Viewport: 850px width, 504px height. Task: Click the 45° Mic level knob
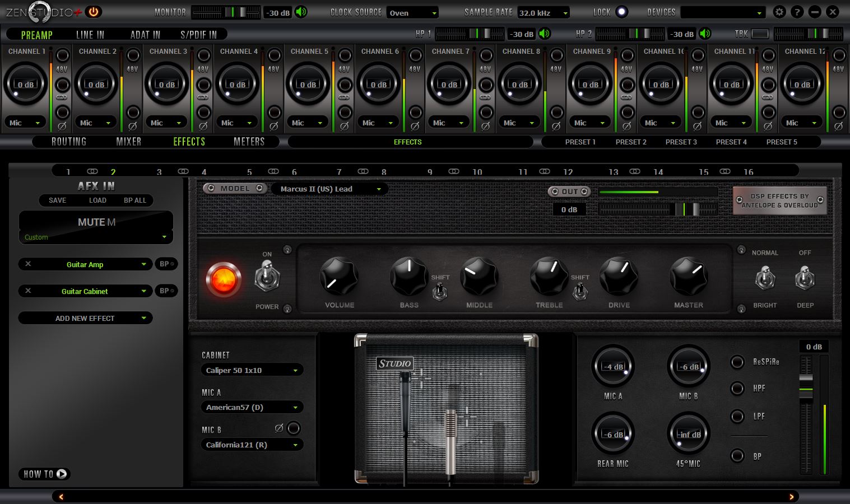tap(689, 434)
